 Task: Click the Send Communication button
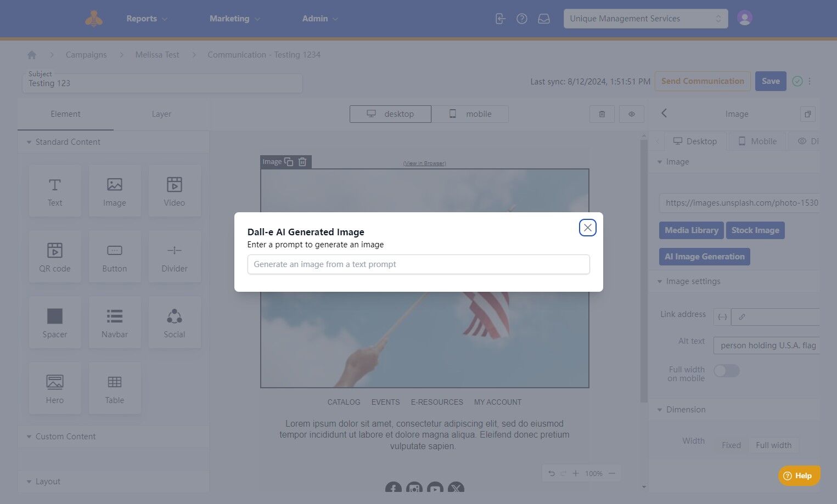click(x=703, y=81)
